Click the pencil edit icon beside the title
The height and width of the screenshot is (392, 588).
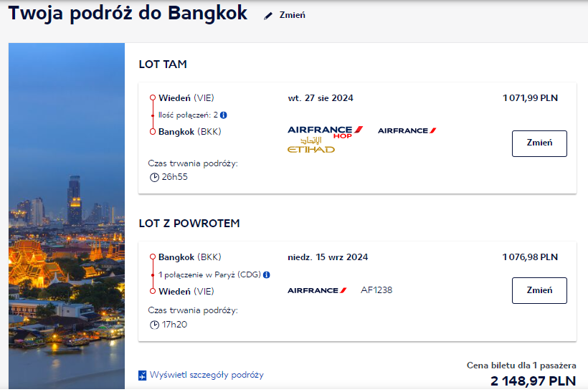tap(267, 16)
